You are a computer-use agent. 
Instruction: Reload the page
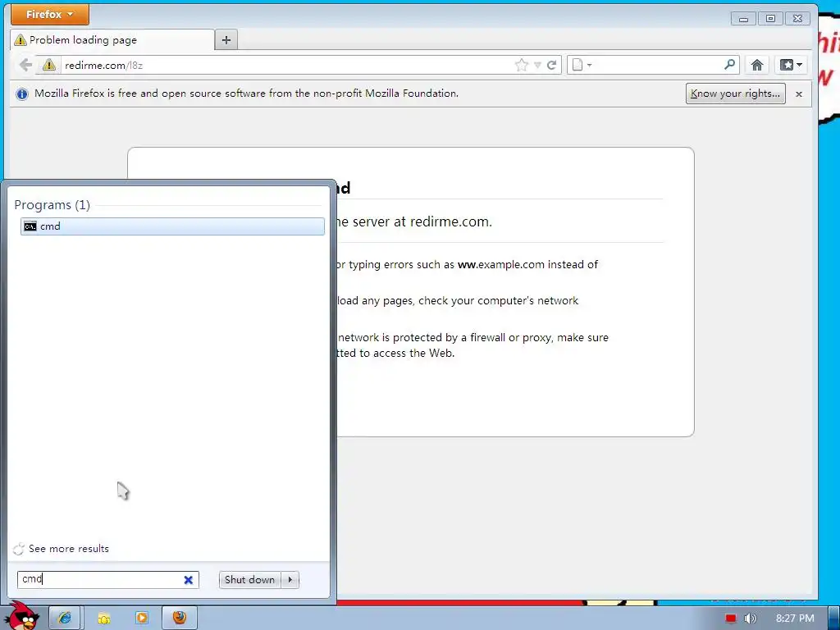point(552,66)
